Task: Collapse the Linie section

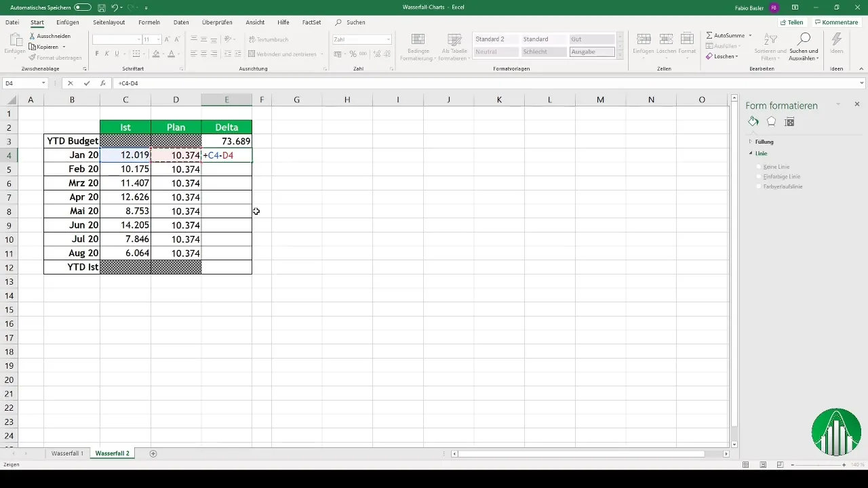Action: [x=750, y=154]
